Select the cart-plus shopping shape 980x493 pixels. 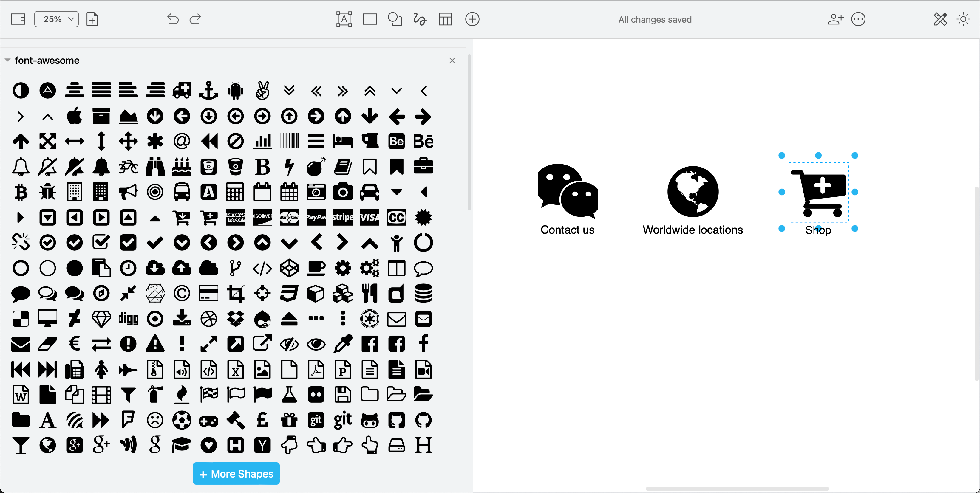click(208, 217)
